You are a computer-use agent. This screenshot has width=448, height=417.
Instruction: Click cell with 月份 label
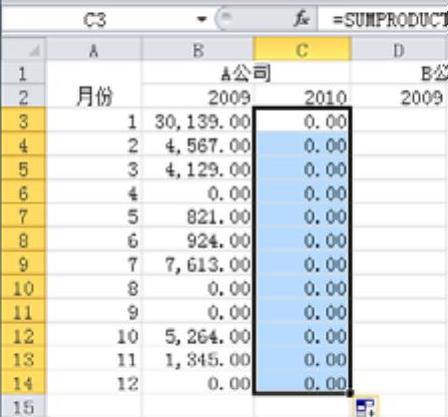(x=94, y=97)
